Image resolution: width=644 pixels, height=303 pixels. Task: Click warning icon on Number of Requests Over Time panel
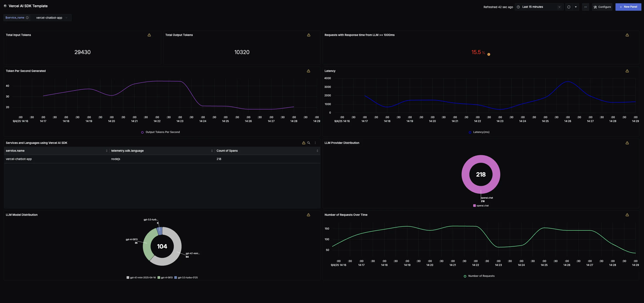tap(627, 215)
